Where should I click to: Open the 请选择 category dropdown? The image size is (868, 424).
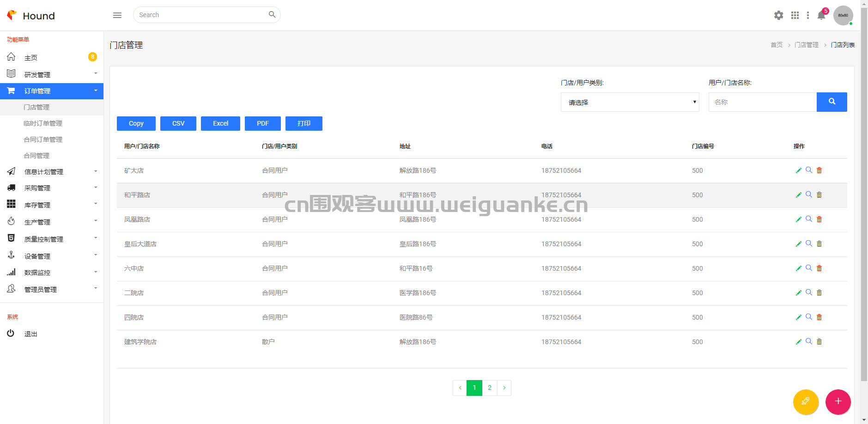click(630, 102)
